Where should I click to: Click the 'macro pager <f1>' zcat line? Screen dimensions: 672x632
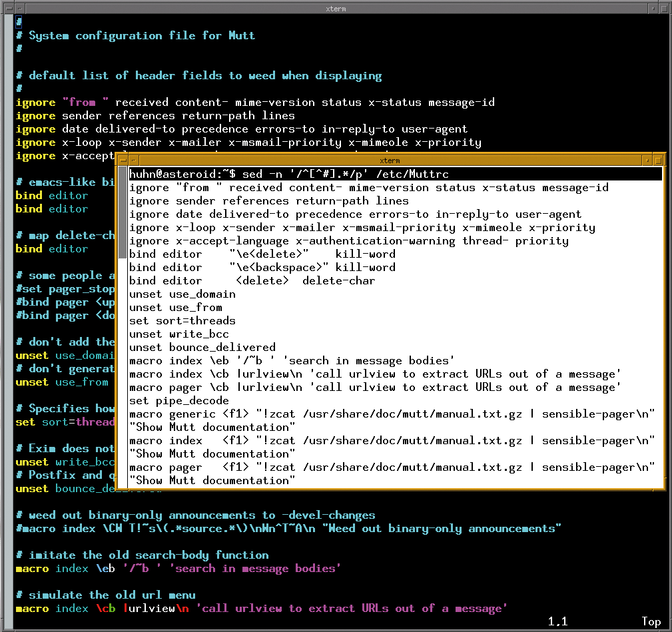pos(392,467)
